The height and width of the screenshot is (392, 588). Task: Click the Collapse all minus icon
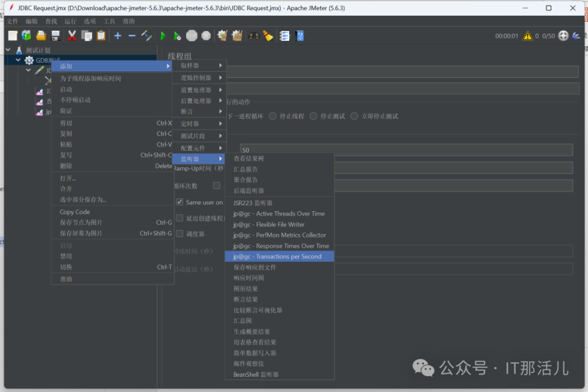pyautogui.click(x=132, y=35)
